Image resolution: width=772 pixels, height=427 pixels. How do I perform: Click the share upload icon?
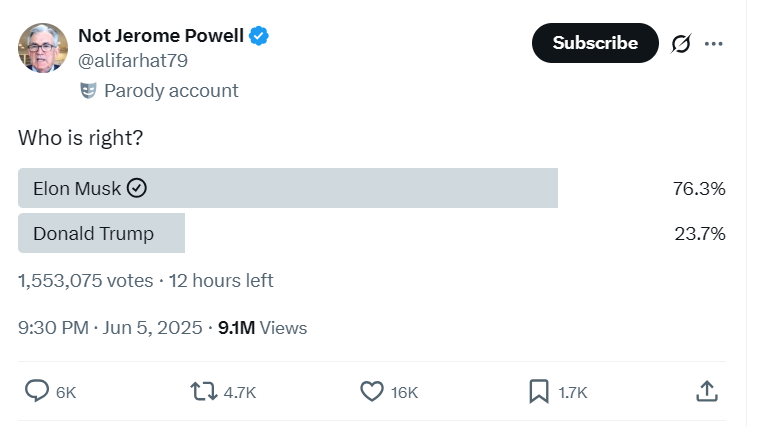[706, 392]
